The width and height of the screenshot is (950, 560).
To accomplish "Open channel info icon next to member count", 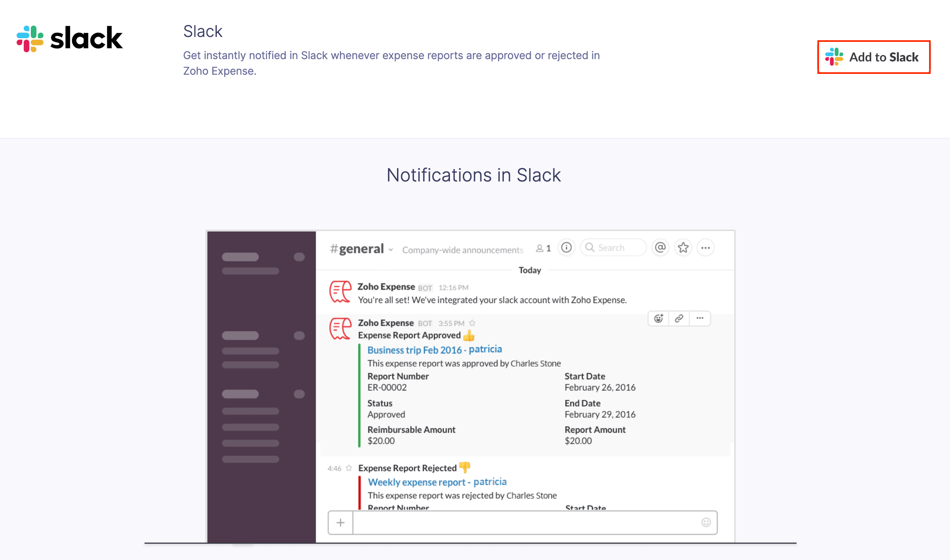I will (566, 248).
